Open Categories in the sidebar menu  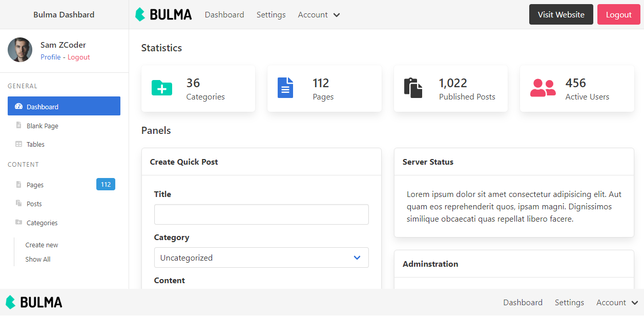coord(64,222)
